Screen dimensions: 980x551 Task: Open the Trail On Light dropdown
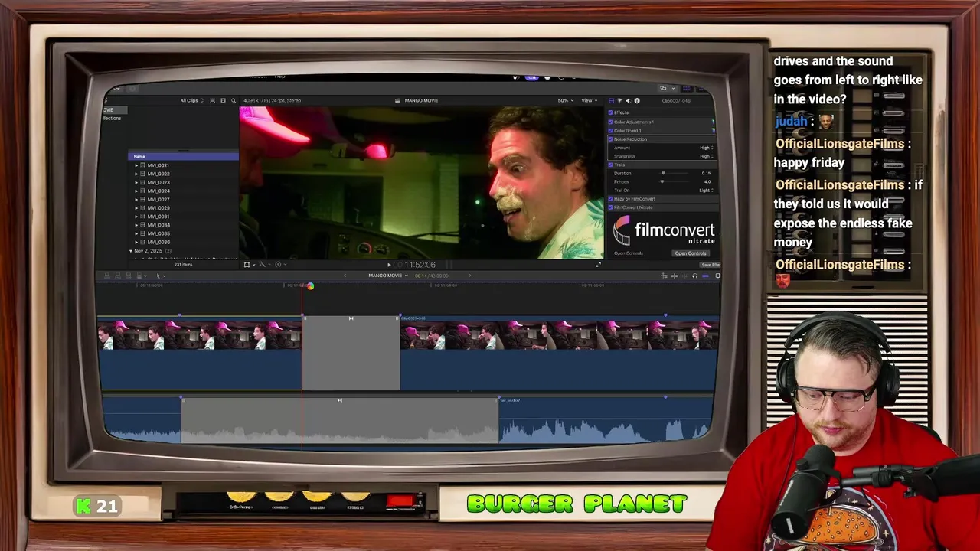click(x=707, y=190)
